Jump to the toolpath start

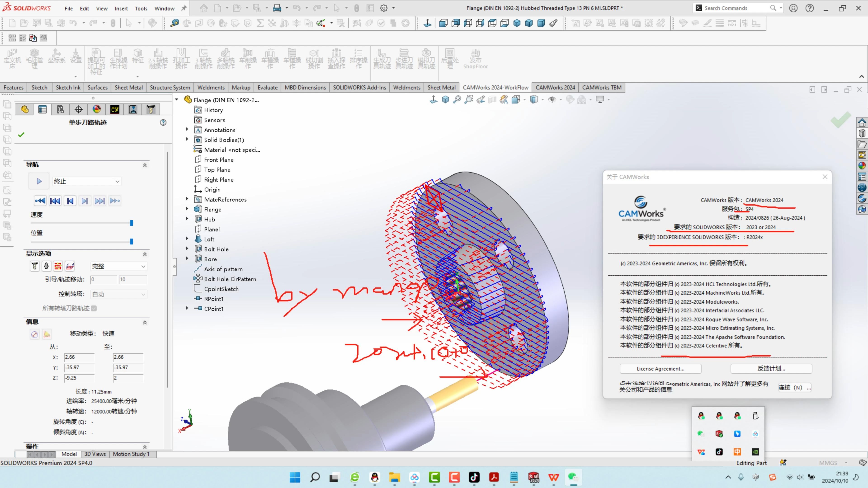pos(40,201)
